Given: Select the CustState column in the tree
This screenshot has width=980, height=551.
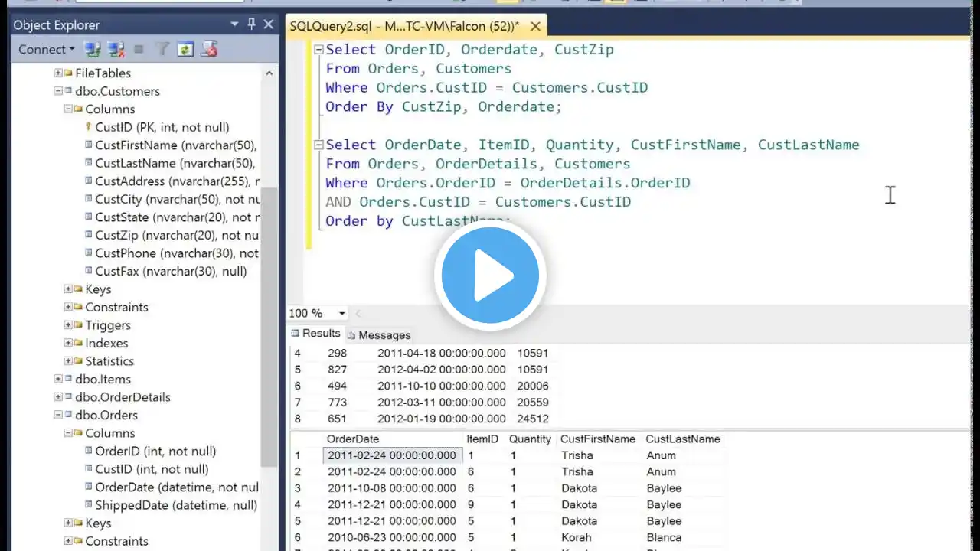Looking at the screenshot, I should (x=177, y=217).
